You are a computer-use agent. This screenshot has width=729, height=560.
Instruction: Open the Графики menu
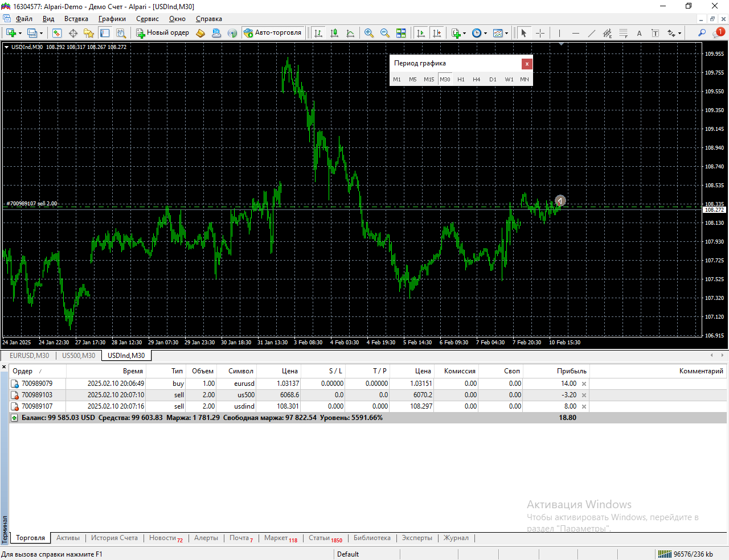[112, 19]
